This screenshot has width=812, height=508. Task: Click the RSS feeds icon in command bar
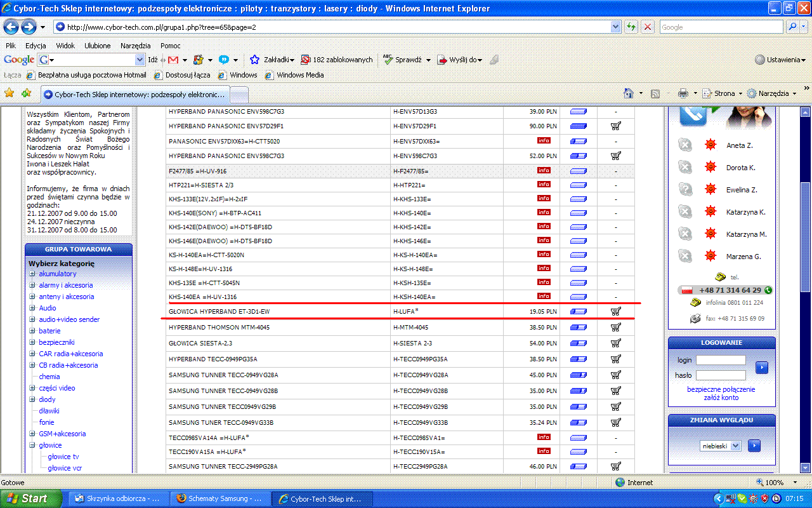tap(655, 93)
